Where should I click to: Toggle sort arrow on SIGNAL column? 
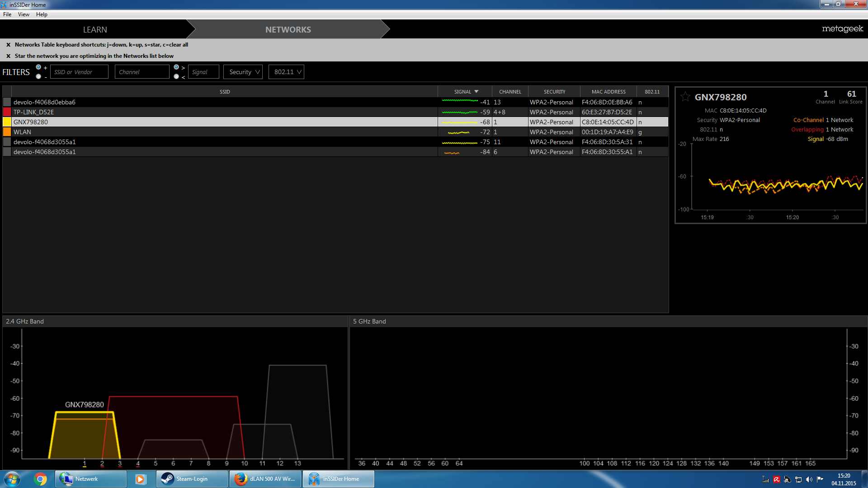click(476, 91)
